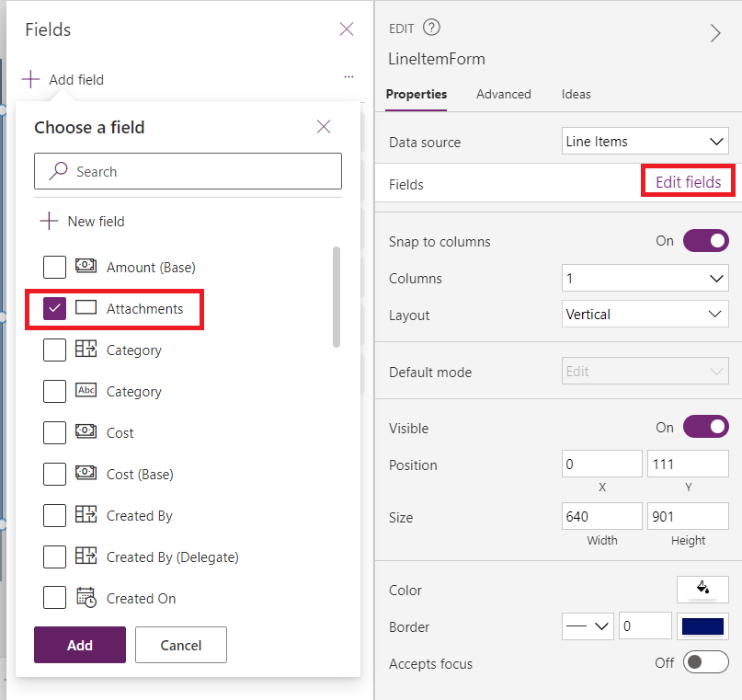This screenshot has width=742, height=700.
Task: Click the dark blue border color swatch
Action: pyautogui.click(x=702, y=626)
